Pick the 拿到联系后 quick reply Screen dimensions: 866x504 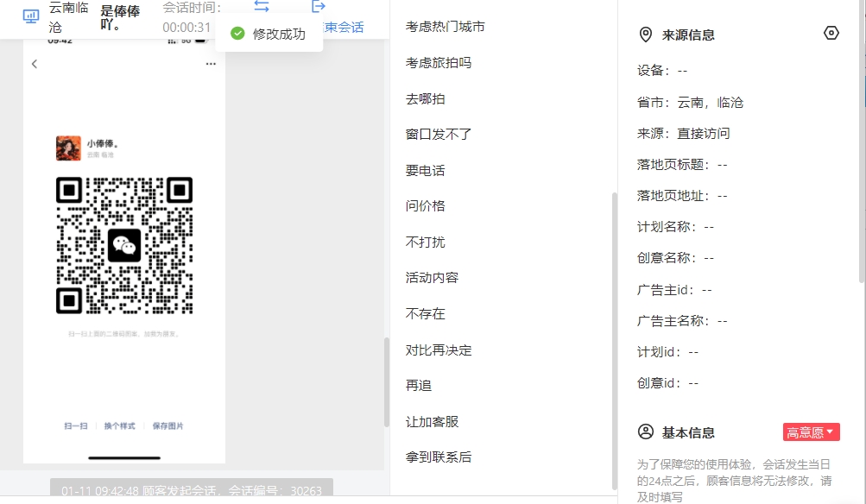[439, 457]
